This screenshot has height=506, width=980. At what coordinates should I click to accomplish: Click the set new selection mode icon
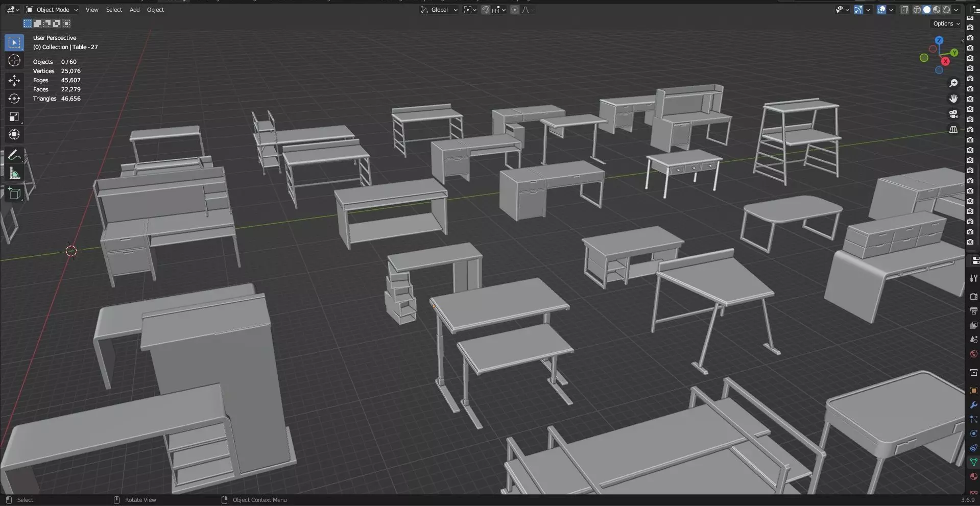pyautogui.click(x=28, y=23)
